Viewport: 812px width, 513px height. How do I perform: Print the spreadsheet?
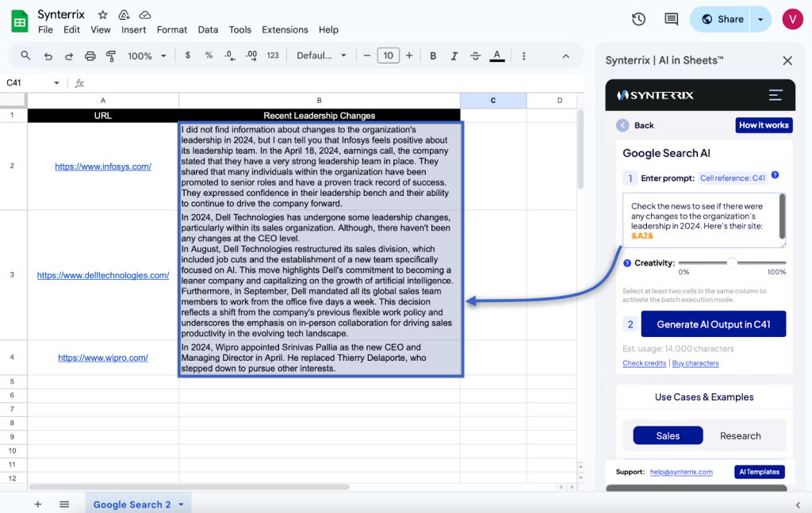90,56
